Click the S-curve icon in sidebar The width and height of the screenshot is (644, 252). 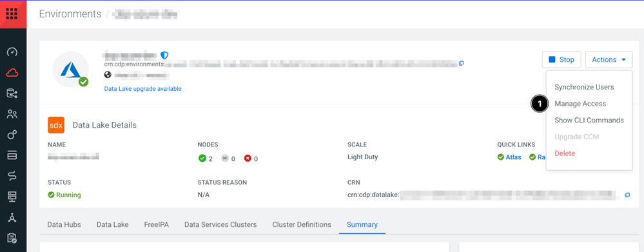12,176
